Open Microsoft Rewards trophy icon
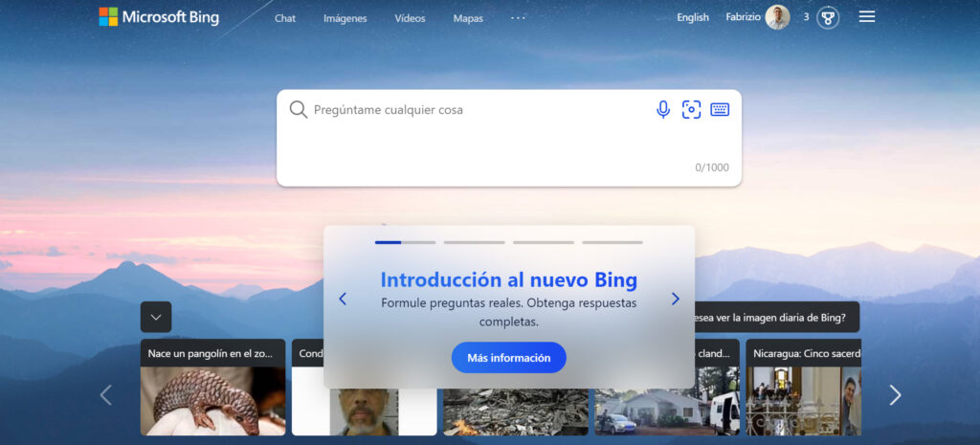Image resolution: width=980 pixels, height=445 pixels. (x=828, y=17)
